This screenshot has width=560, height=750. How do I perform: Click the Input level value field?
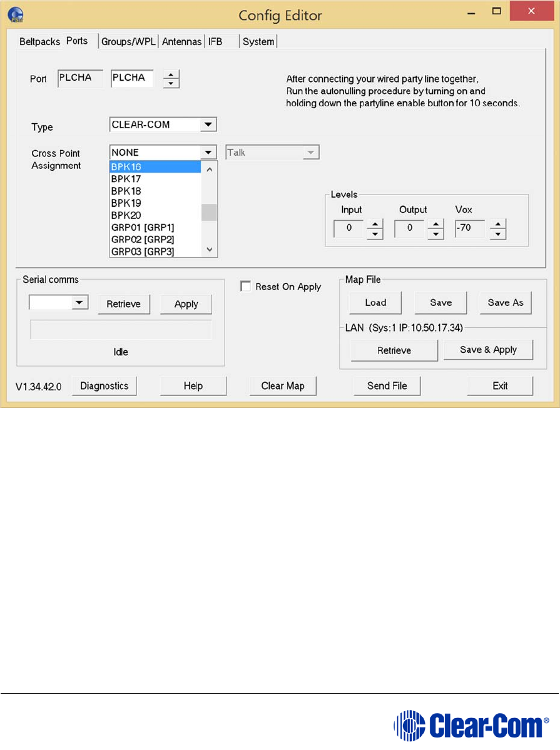tap(349, 228)
